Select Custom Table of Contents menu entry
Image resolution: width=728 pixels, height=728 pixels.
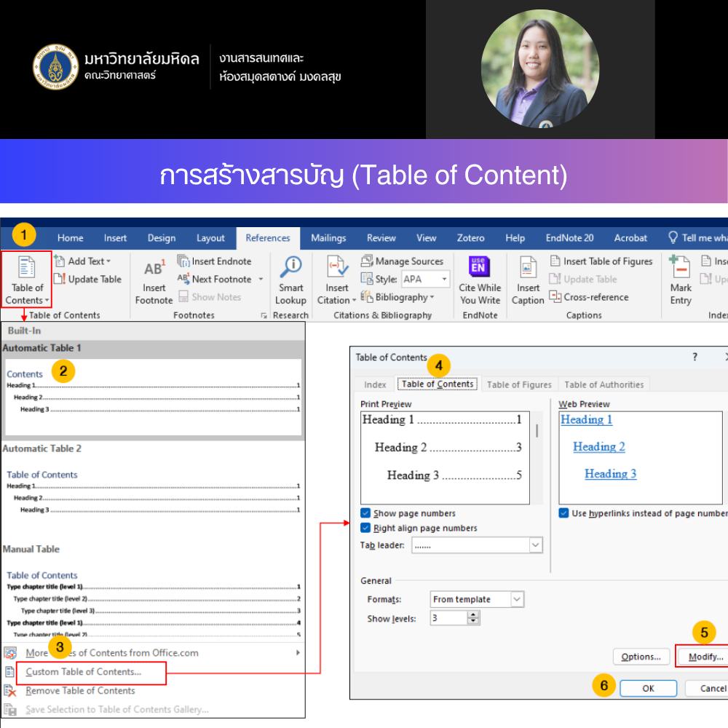click(83, 672)
